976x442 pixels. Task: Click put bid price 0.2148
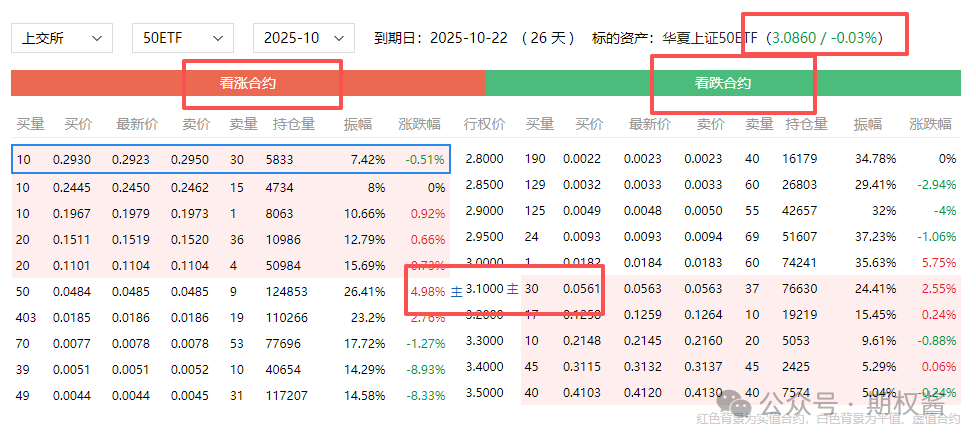(x=582, y=341)
